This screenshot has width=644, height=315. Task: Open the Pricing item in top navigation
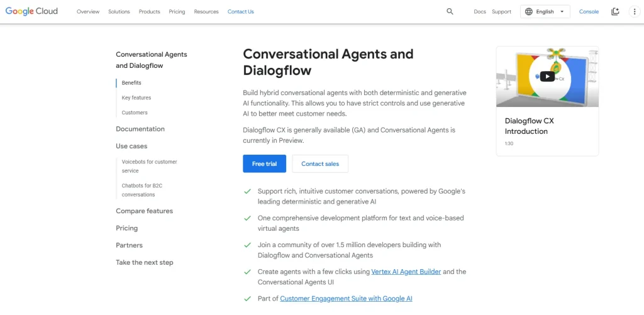click(x=177, y=11)
